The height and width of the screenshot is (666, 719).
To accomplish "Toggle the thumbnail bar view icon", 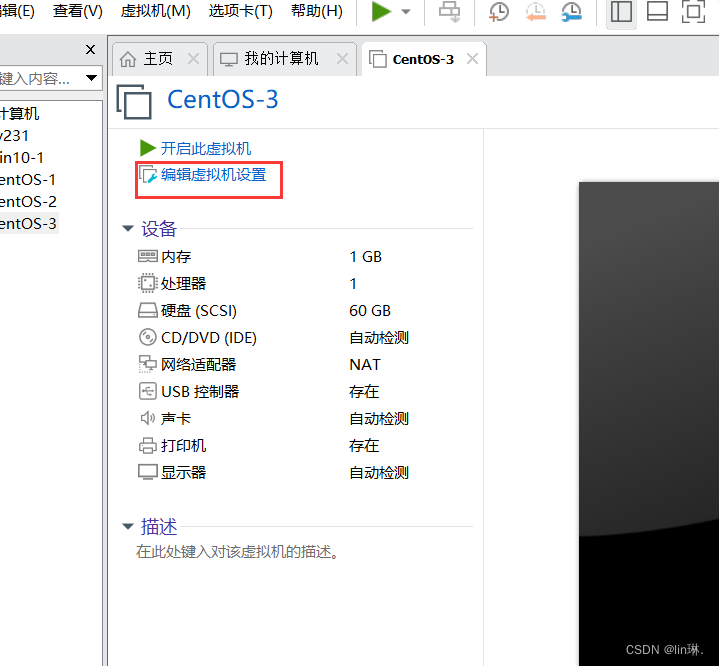I will [x=657, y=11].
